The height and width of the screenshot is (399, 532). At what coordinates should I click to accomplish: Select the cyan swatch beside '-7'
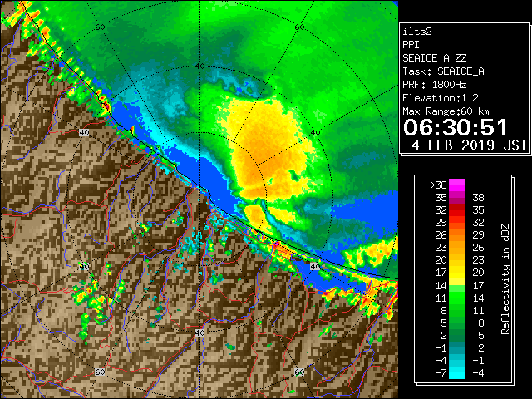tap(457, 373)
